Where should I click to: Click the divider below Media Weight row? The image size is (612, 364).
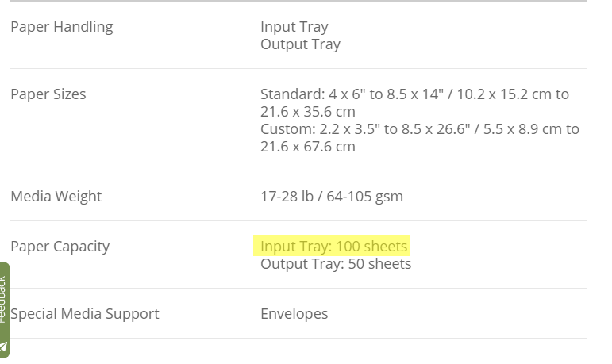tap(298, 220)
